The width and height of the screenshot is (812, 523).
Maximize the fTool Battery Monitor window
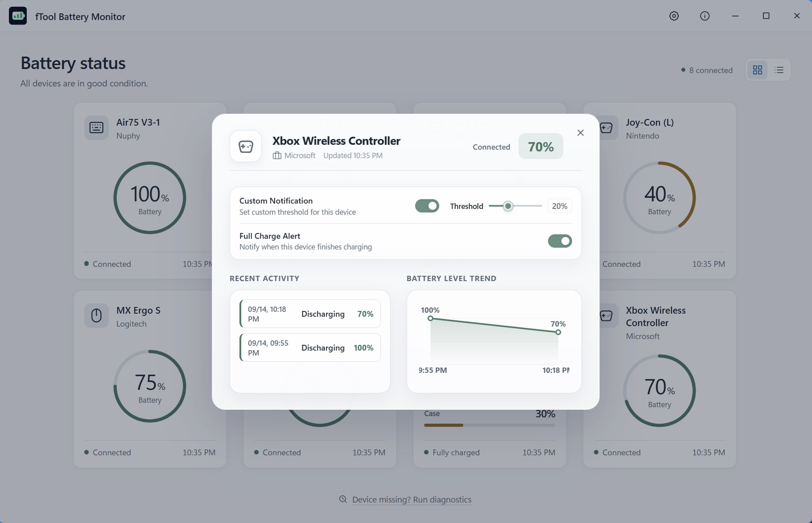click(766, 16)
